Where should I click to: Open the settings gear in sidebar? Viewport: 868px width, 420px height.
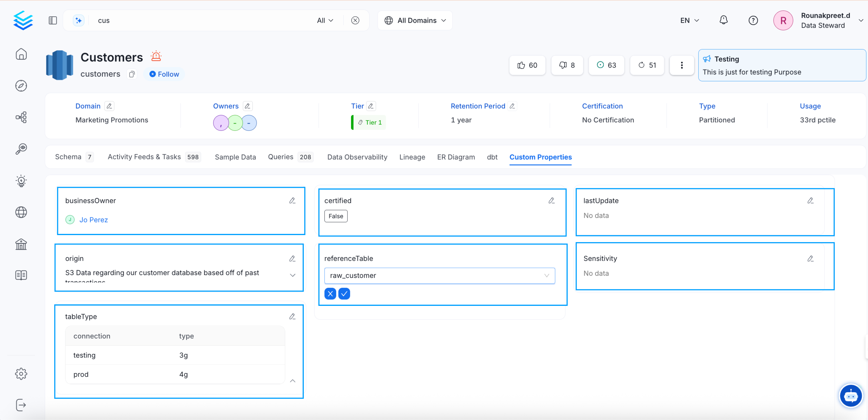pyautogui.click(x=21, y=373)
